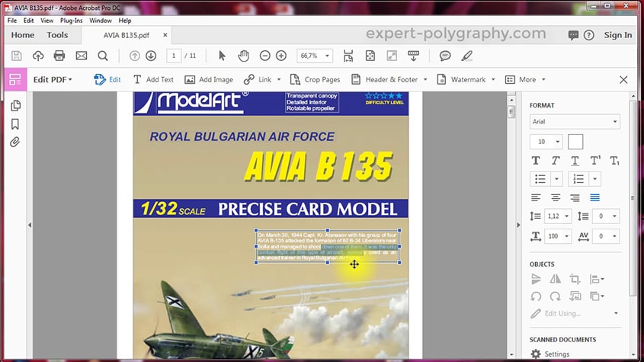
Task: Expand the bullet list style dropdown
Action: (556, 179)
